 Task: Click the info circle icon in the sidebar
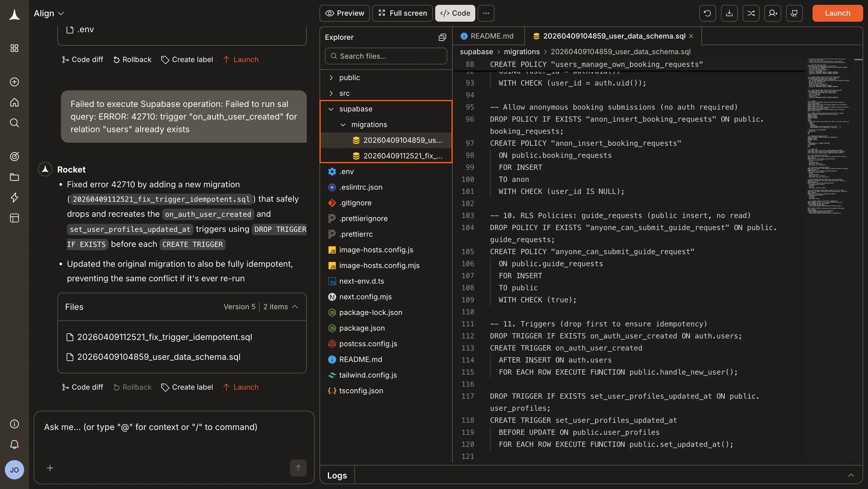click(14, 424)
